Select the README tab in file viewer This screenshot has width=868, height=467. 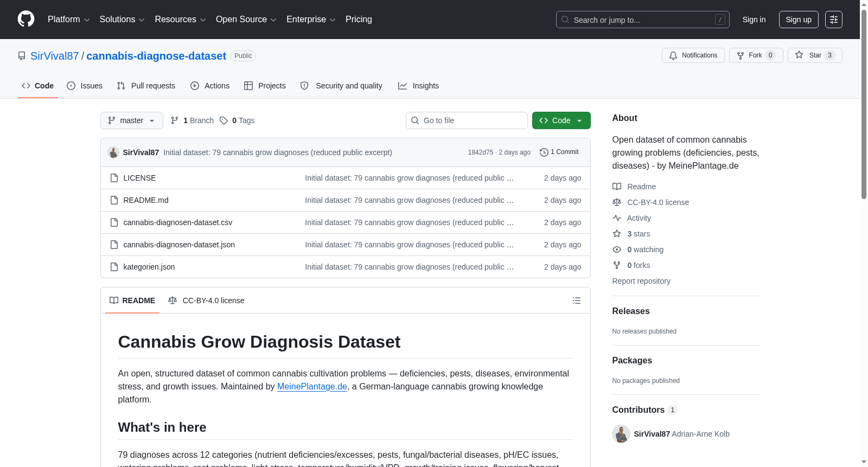[132, 300]
